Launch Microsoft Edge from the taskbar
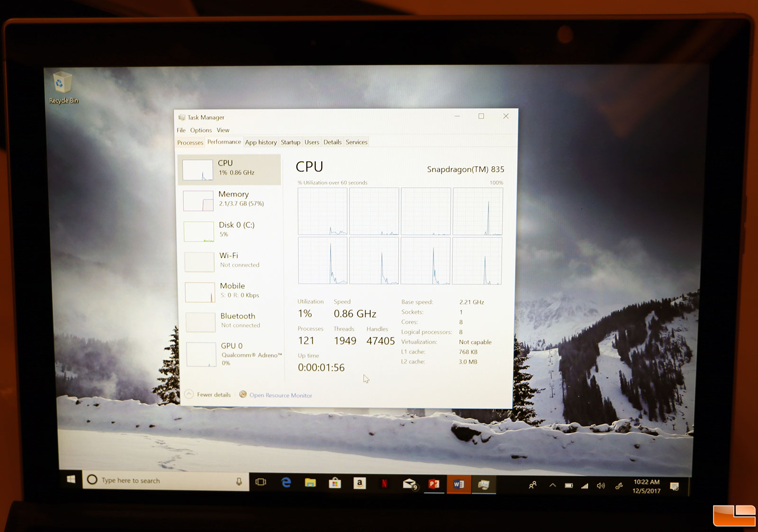This screenshot has height=532, width=758. coord(286,482)
